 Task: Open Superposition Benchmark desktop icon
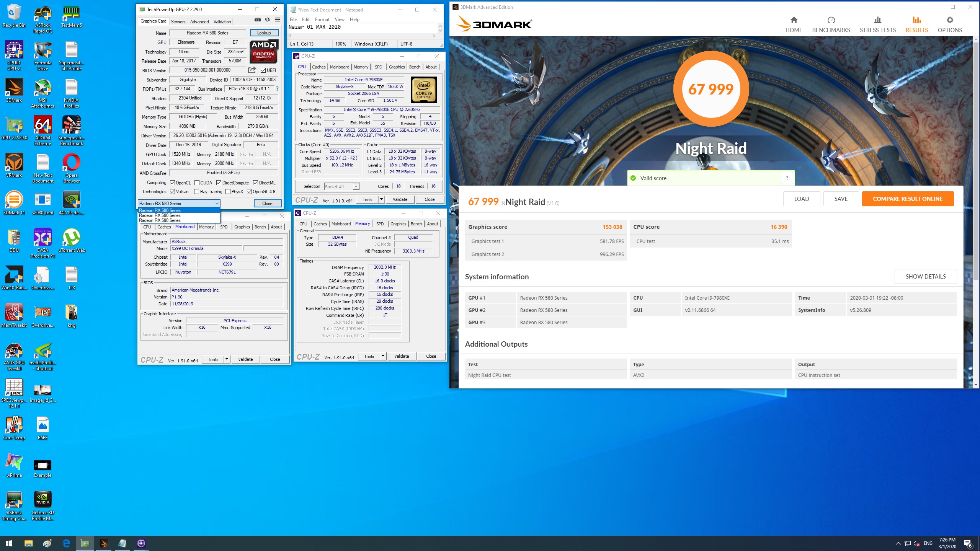pos(72,131)
